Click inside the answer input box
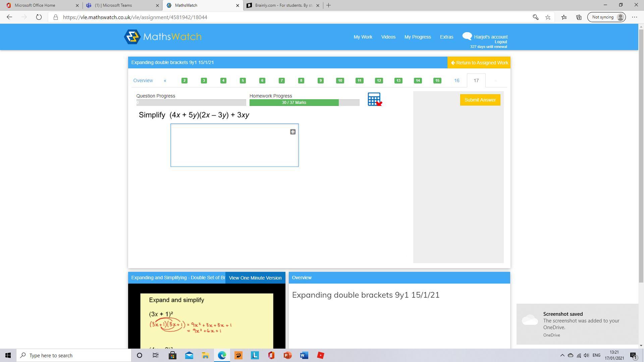 point(231,147)
